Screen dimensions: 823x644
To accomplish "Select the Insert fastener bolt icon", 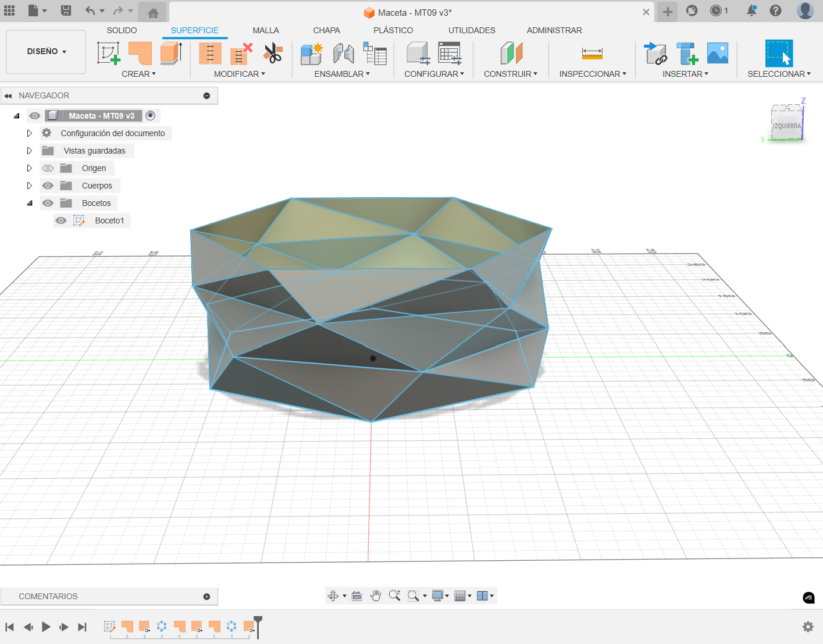I will (x=687, y=53).
